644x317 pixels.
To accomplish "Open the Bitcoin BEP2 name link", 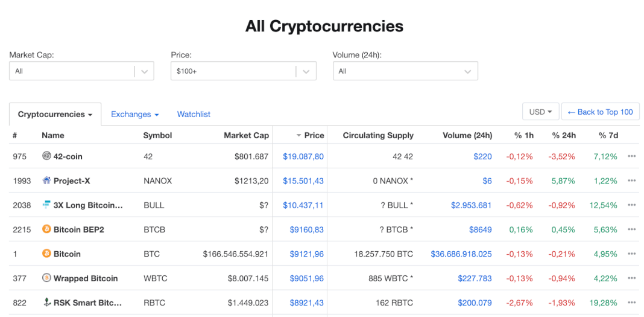I will (79, 229).
